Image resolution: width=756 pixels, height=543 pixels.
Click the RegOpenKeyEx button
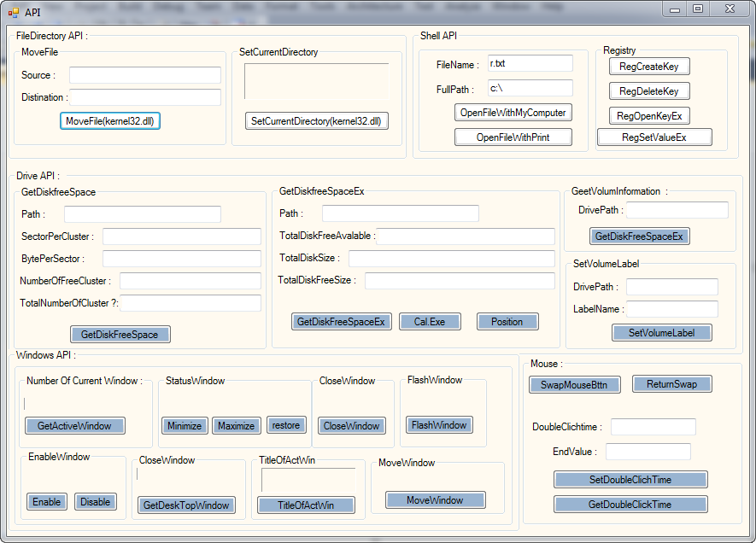649,115
